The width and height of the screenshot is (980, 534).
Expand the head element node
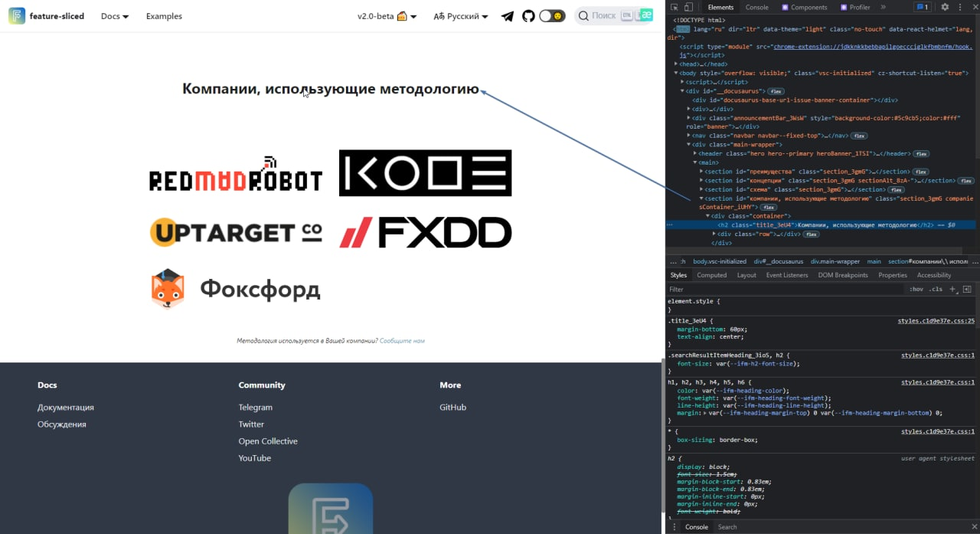click(676, 64)
